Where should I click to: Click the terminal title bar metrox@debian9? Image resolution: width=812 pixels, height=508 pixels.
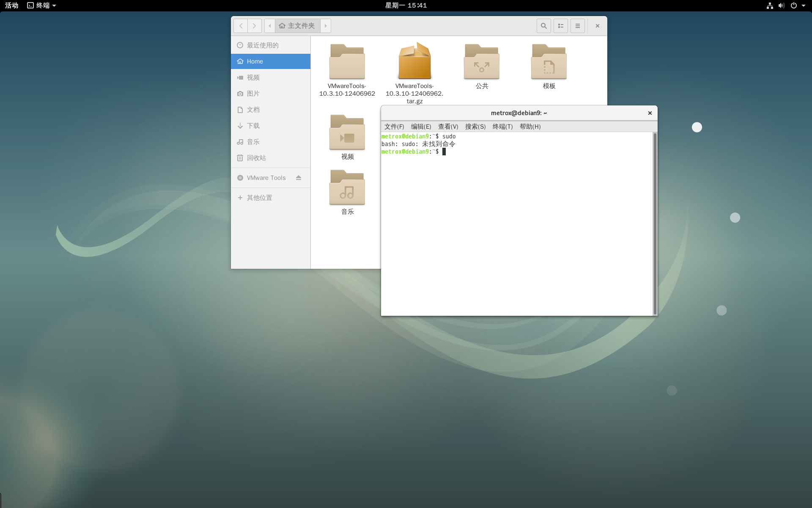coord(518,113)
